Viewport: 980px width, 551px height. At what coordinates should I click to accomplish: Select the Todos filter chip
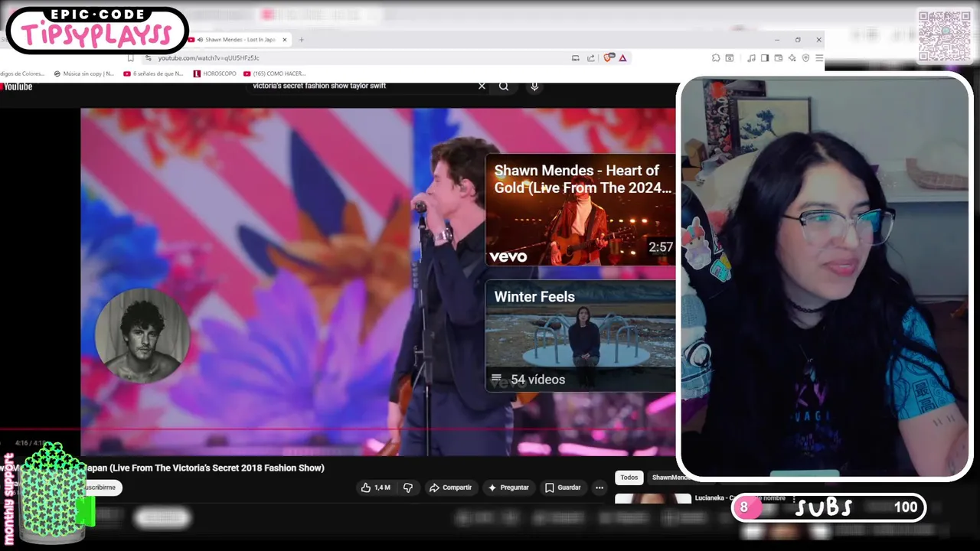629,478
